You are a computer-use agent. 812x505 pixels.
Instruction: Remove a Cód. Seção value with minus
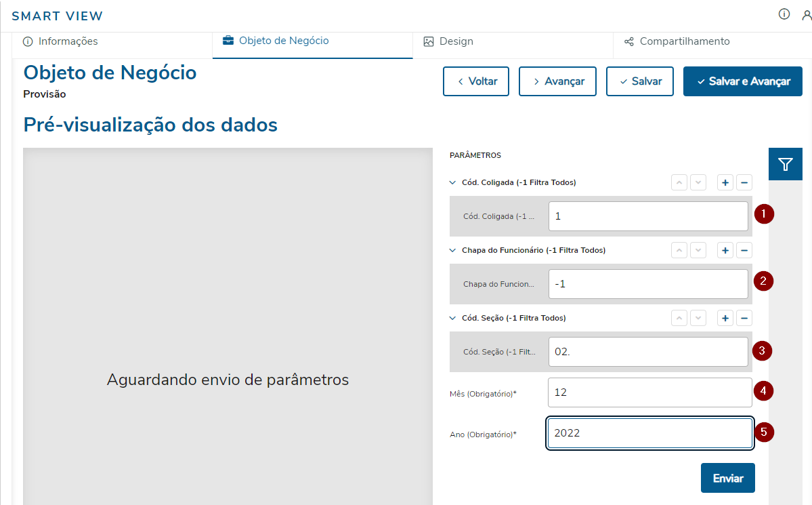(744, 318)
